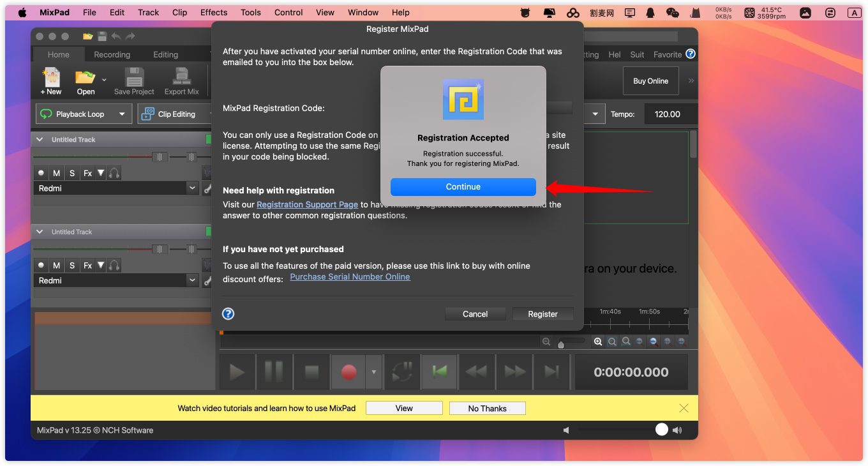This screenshot has height=466, width=868.
Task: Collapse the first Untitled Track chevron
Action: [x=40, y=139]
